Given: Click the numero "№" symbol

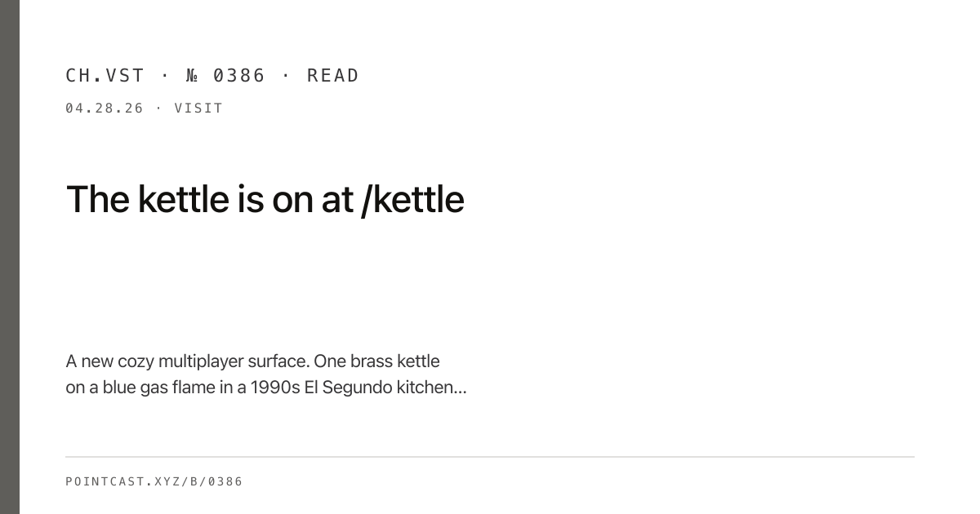Looking at the screenshot, I should [193, 76].
